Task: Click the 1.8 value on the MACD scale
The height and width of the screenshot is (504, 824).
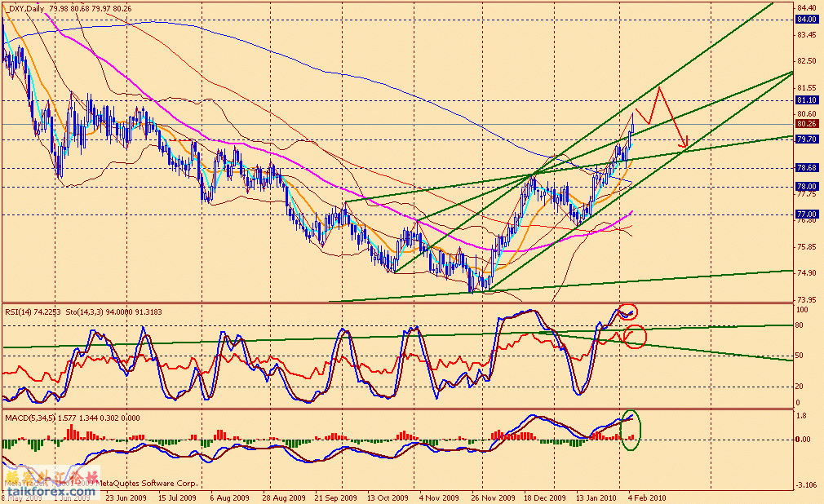Action: [801, 416]
